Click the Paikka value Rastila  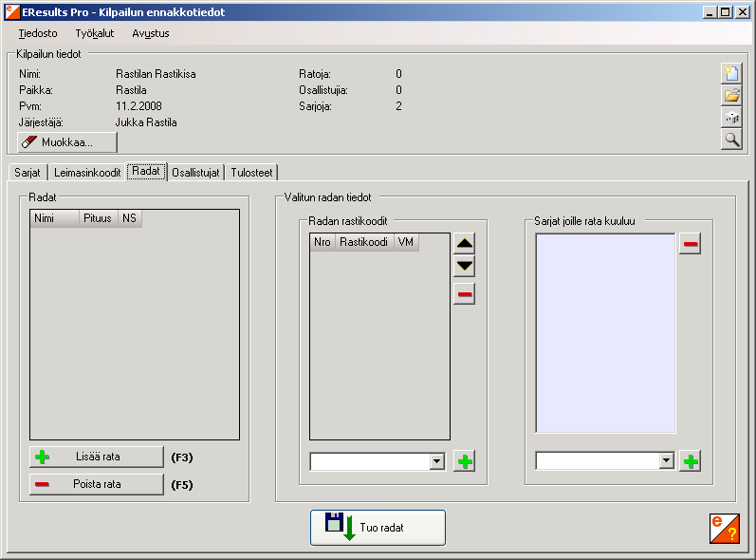pyautogui.click(x=131, y=90)
